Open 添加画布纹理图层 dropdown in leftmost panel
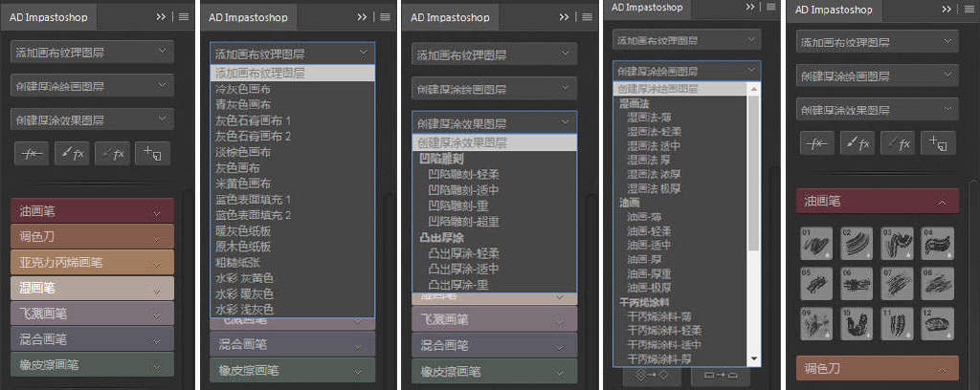Screen dimensions: 980x390 93,52
